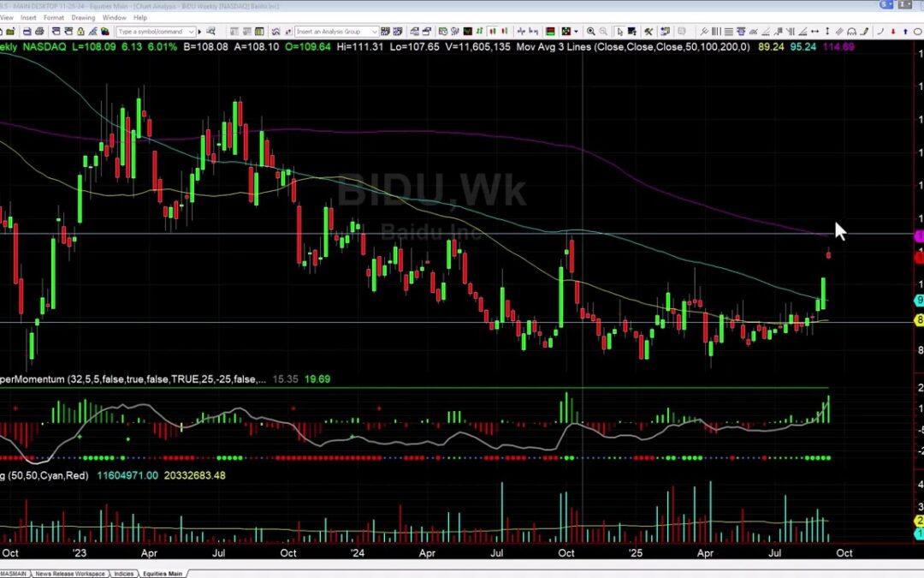This screenshot has height=578, width=924.
Task: Switch to the Indicies tab
Action: point(123,573)
